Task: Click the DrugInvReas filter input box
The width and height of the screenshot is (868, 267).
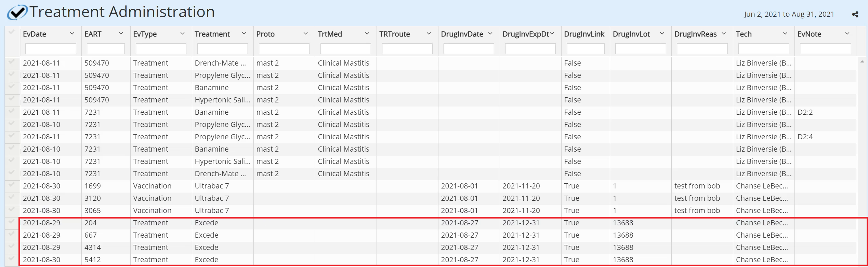Action: click(x=702, y=49)
